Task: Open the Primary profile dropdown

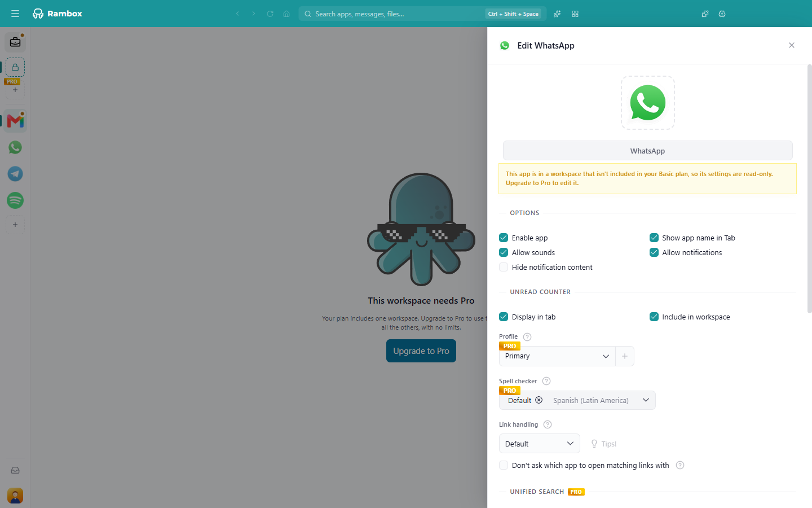Action: [557, 356]
